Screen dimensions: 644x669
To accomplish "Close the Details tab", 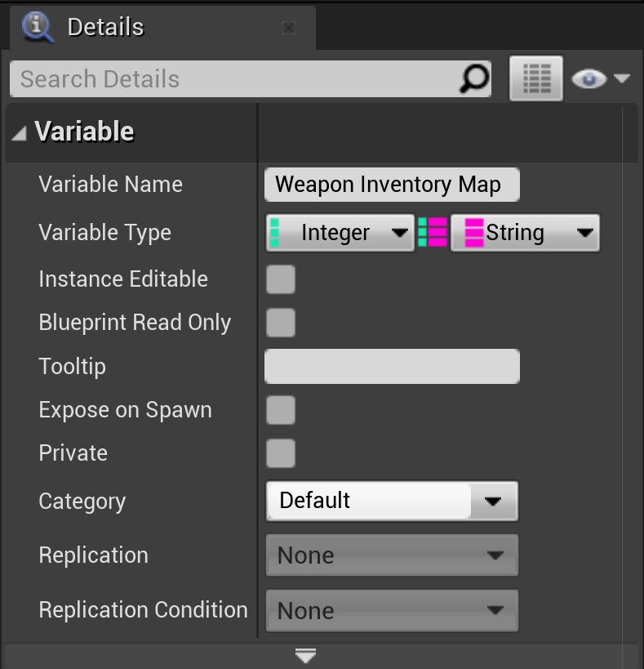I will click(288, 28).
